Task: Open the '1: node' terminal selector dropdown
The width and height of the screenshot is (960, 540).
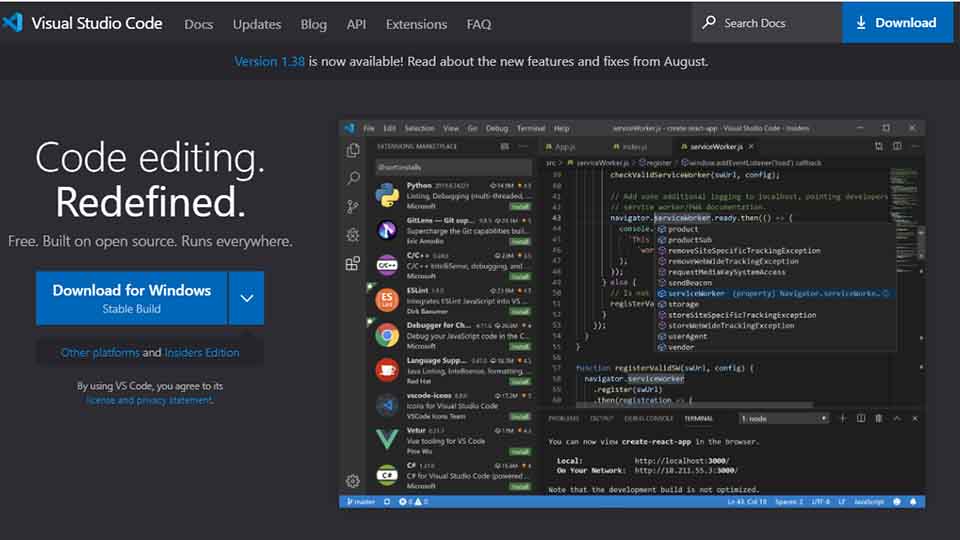Action: click(784, 418)
